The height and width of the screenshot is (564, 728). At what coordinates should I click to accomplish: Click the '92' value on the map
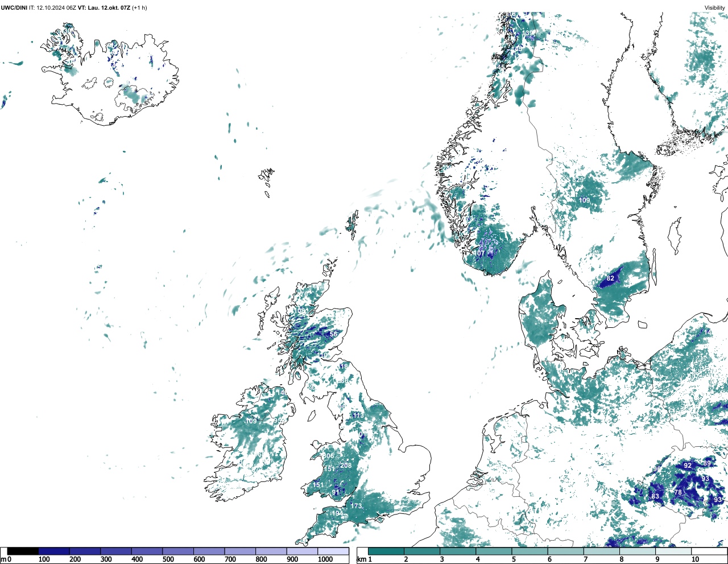pos(688,466)
